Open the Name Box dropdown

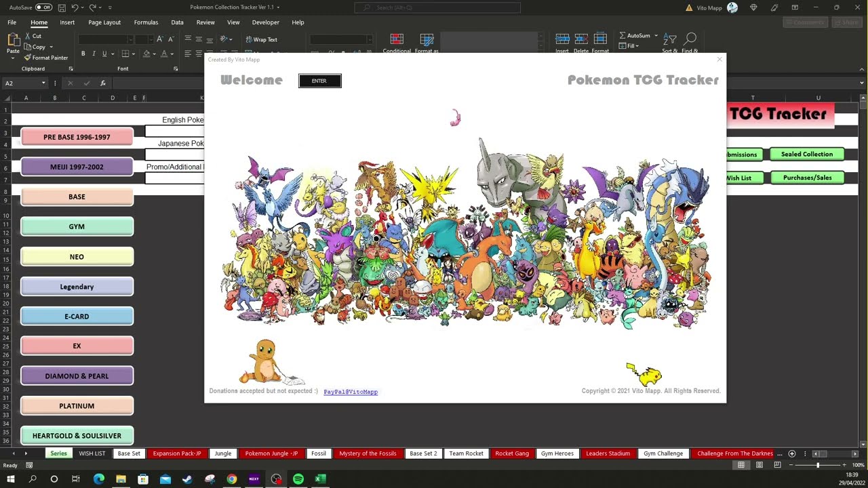[43, 83]
